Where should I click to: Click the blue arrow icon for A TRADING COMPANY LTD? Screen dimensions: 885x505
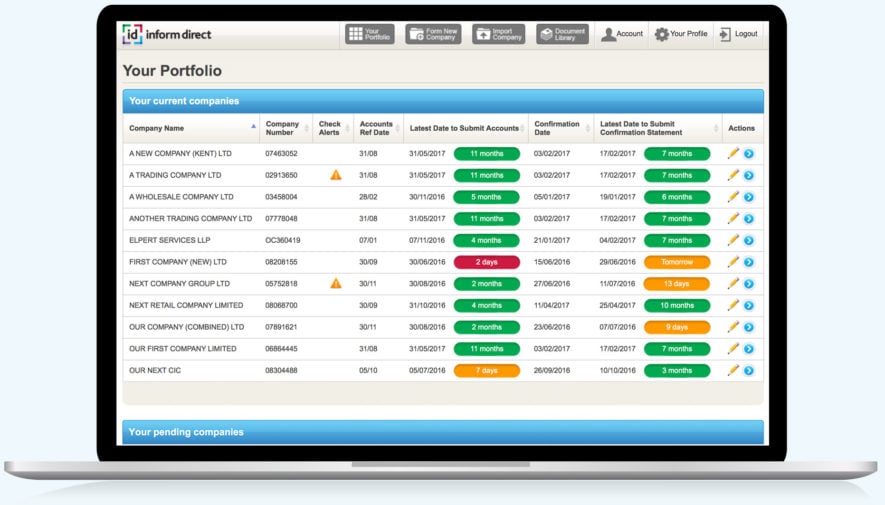[x=748, y=175]
